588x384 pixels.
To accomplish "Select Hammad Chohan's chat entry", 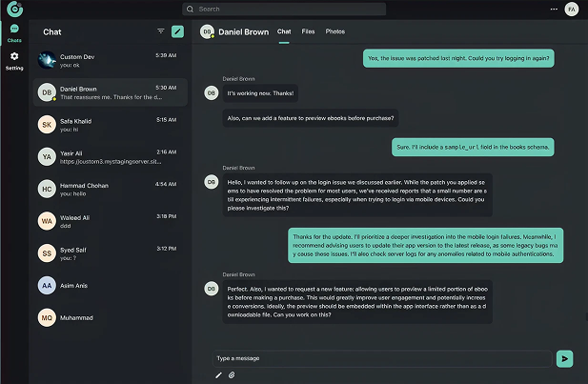I will [x=107, y=189].
